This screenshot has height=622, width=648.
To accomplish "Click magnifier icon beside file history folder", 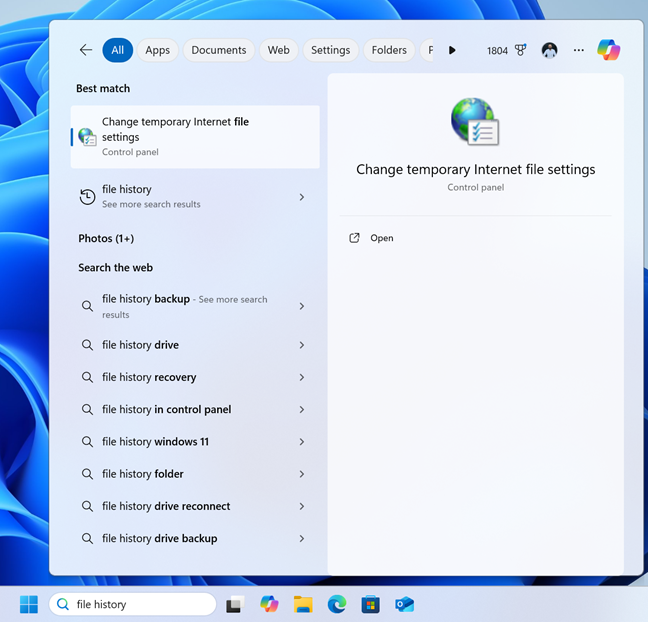I will [87, 474].
